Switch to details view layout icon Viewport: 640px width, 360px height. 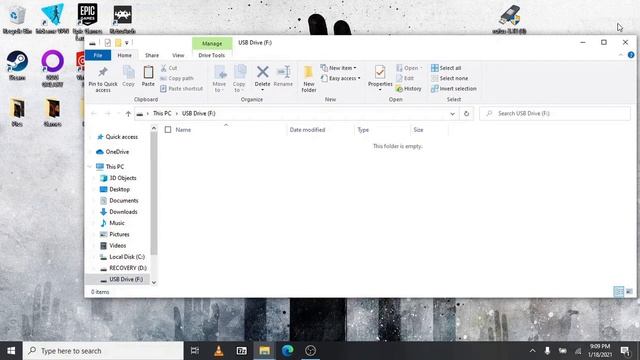click(x=619, y=291)
